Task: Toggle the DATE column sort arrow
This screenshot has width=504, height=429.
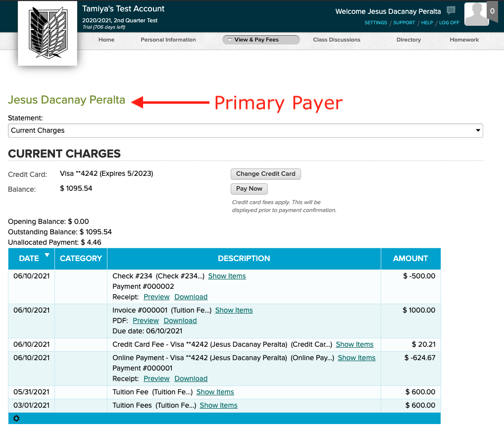Action: 47,255
